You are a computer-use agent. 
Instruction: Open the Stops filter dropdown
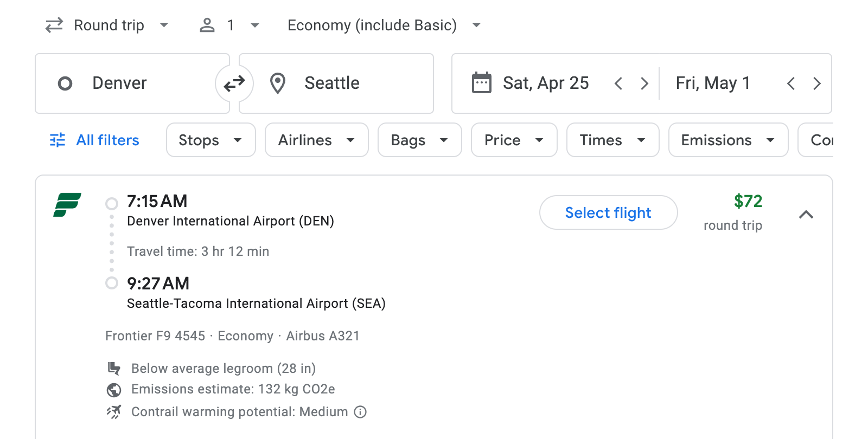click(x=210, y=140)
